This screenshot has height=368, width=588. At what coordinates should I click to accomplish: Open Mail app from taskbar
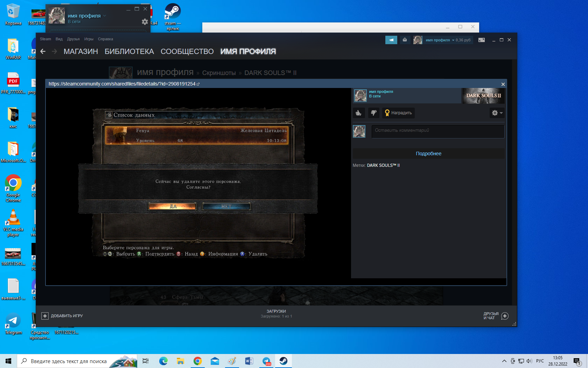(215, 361)
